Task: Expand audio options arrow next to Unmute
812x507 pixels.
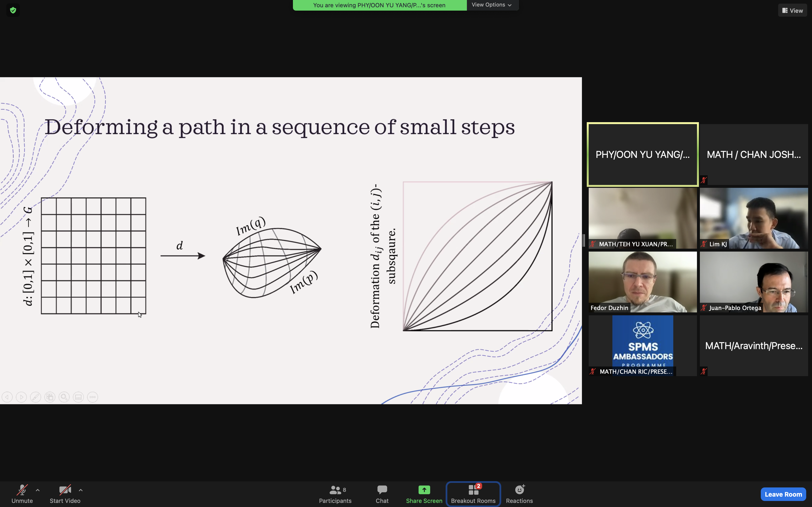Action: point(38,490)
